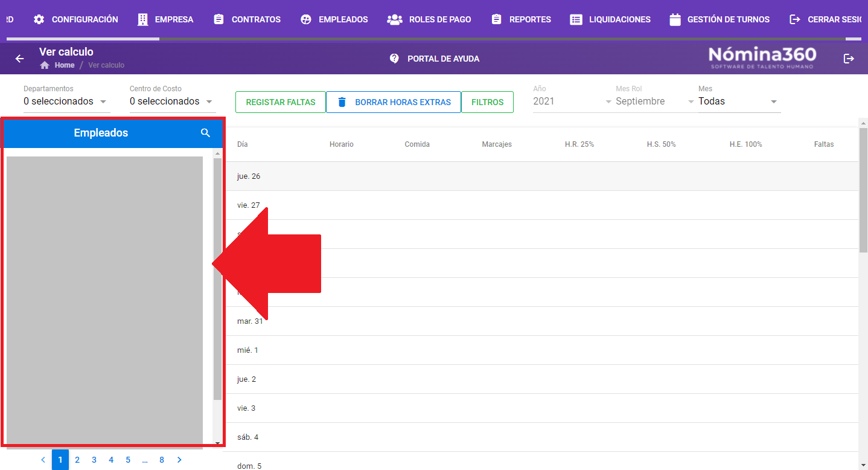Open the Contratos menu
Screen dimensions: 868x470
tap(247, 19)
